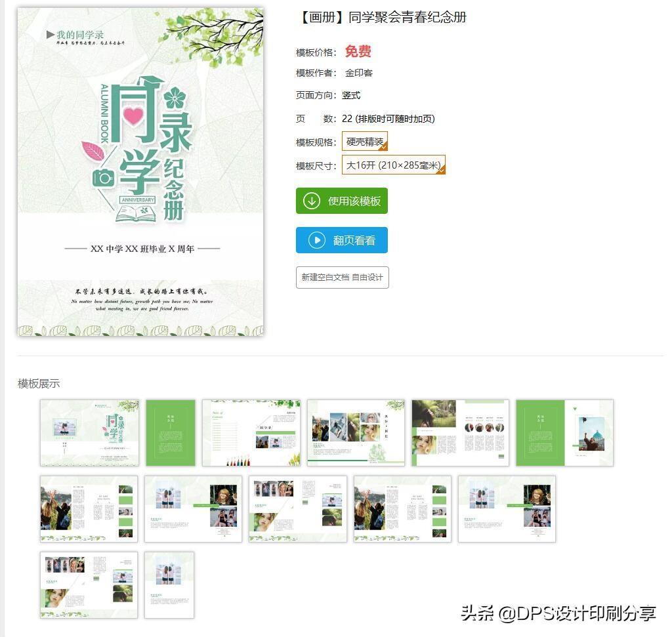Screen dimensions: 672x637
Task: Open the solid green page thumbnail
Action: coord(171,433)
